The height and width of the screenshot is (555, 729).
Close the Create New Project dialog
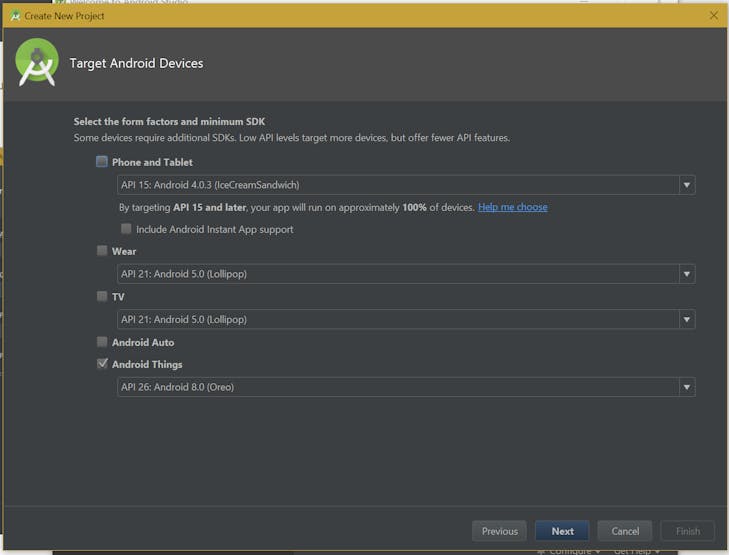(x=713, y=16)
